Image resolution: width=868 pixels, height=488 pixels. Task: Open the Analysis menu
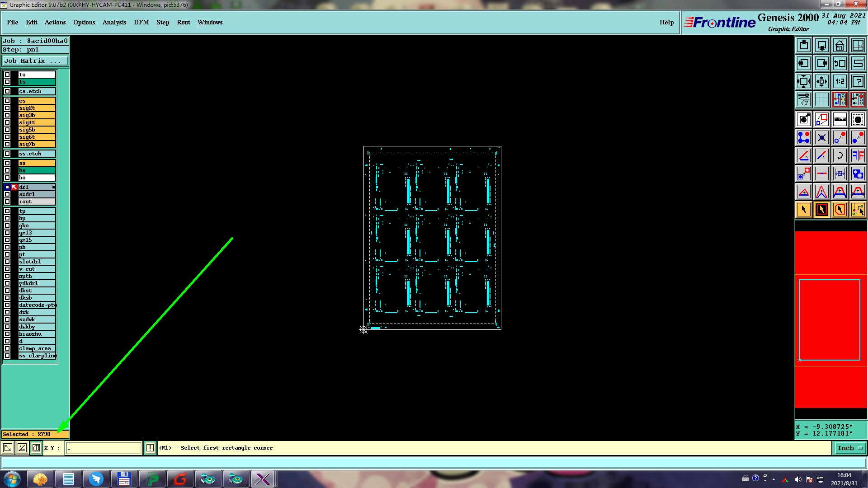(x=114, y=22)
